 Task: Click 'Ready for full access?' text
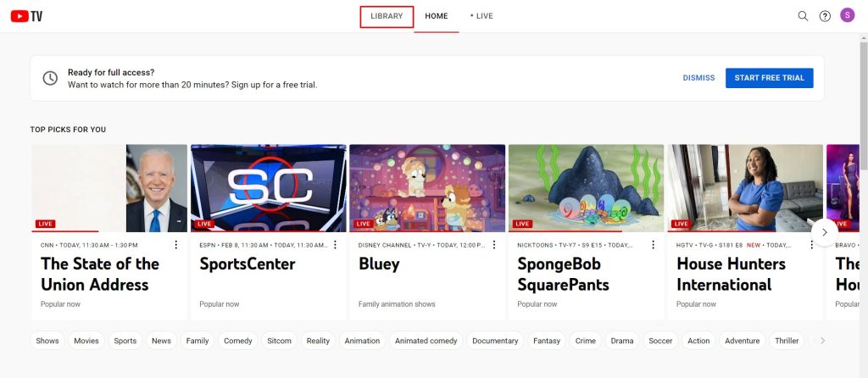coord(111,73)
